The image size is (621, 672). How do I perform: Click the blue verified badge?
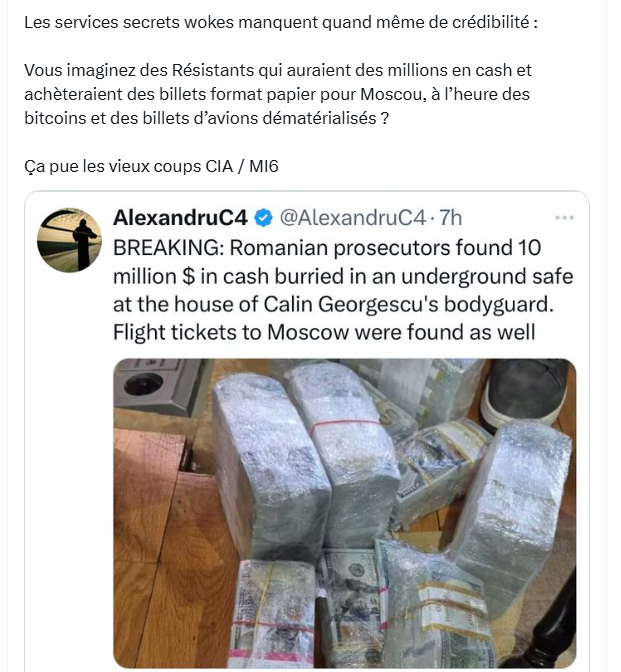(x=265, y=218)
